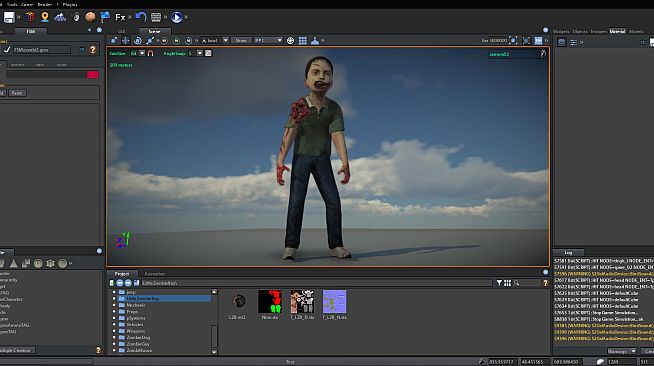Click the Paste button in FSM panel
The height and width of the screenshot is (366, 654).
coord(17,93)
